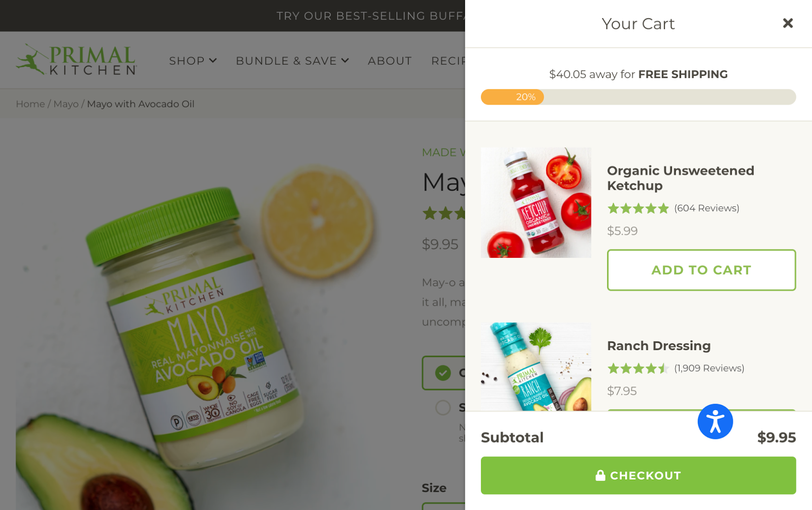
Task: Go to Home breadcrumb link
Action: 30,104
